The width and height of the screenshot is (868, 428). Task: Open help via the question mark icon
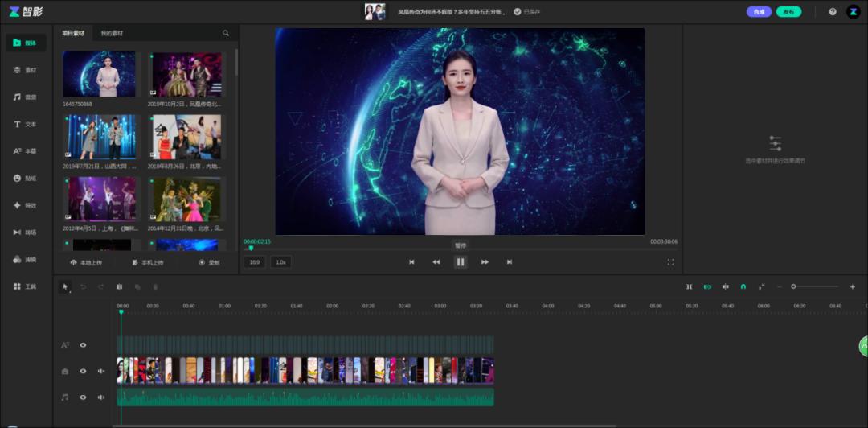(x=833, y=12)
